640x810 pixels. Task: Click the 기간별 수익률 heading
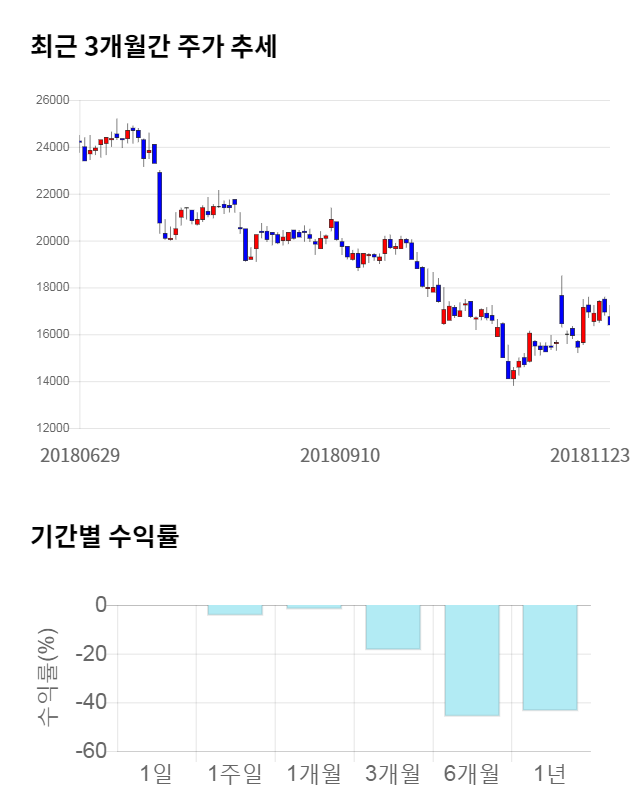click(105, 535)
